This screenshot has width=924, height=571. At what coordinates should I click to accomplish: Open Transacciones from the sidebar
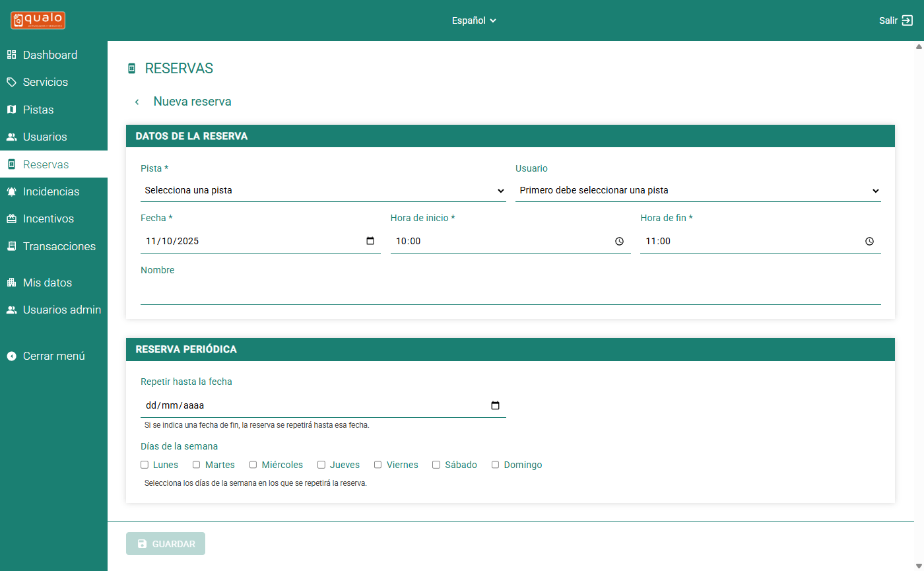click(59, 246)
